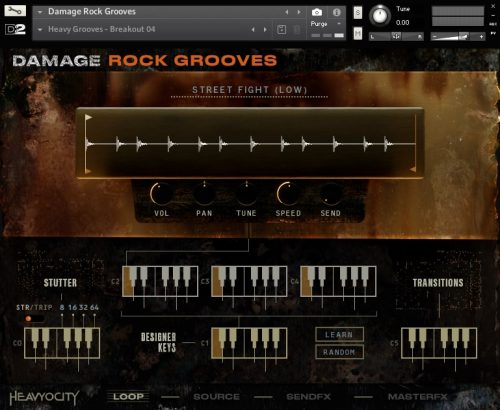This screenshot has height=410, width=500.
Task: Click the SEND knob
Action: (330, 194)
